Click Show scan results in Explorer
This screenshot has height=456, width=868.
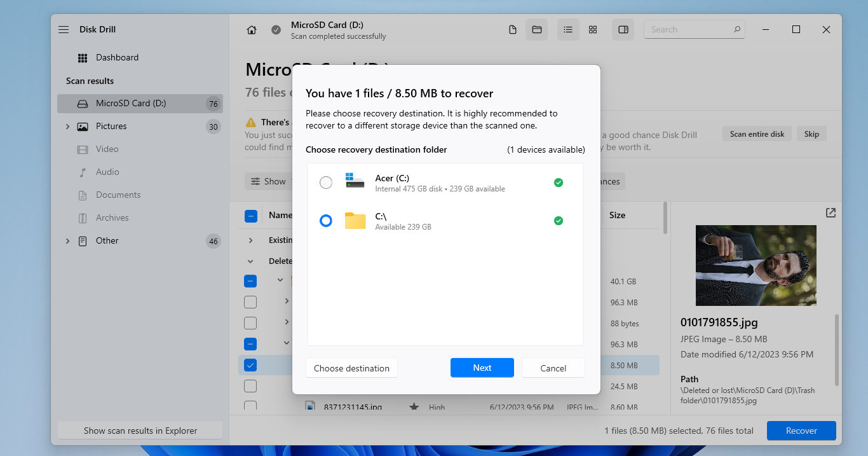point(140,431)
